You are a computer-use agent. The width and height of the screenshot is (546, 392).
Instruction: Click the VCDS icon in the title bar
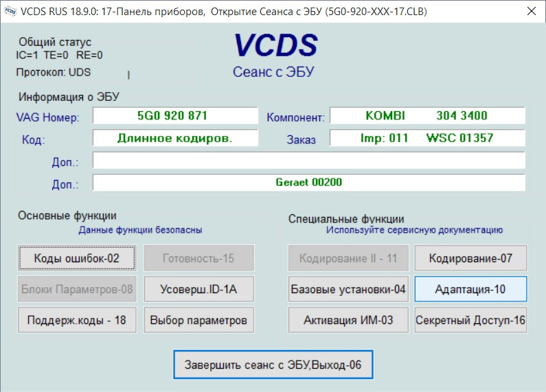pyautogui.click(x=10, y=11)
